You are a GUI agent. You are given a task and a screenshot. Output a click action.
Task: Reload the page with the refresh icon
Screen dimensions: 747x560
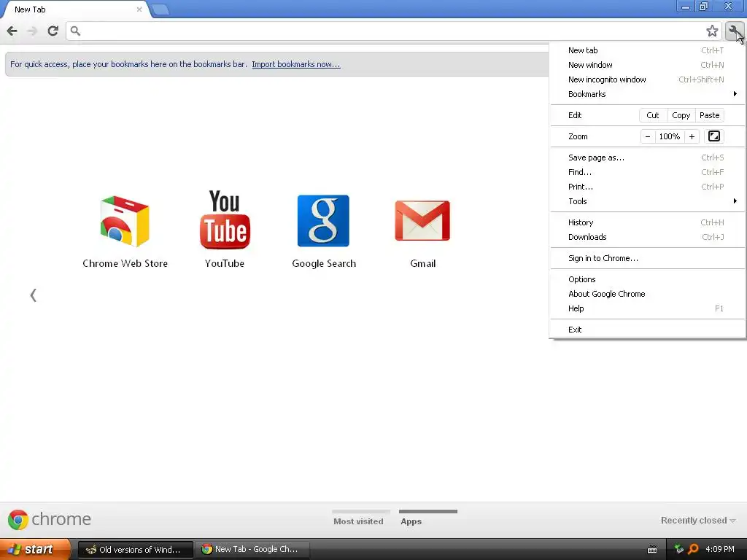point(53,31)
